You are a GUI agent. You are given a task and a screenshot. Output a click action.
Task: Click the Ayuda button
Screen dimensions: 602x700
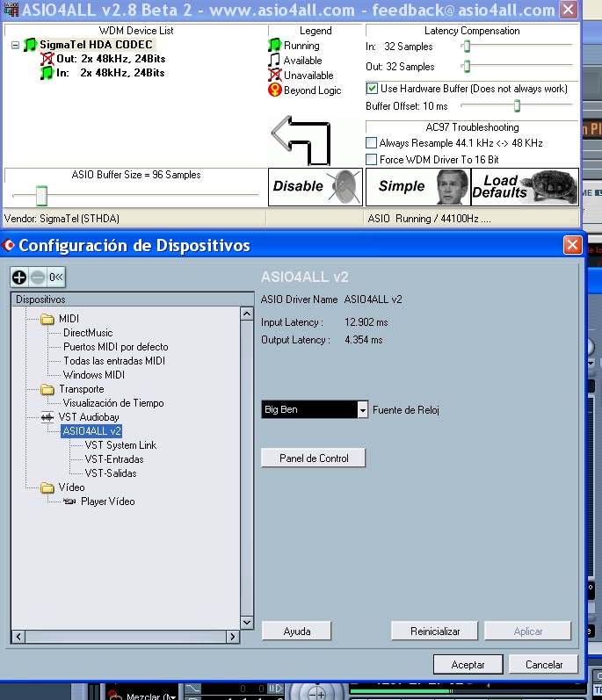(x=296, y=631)
